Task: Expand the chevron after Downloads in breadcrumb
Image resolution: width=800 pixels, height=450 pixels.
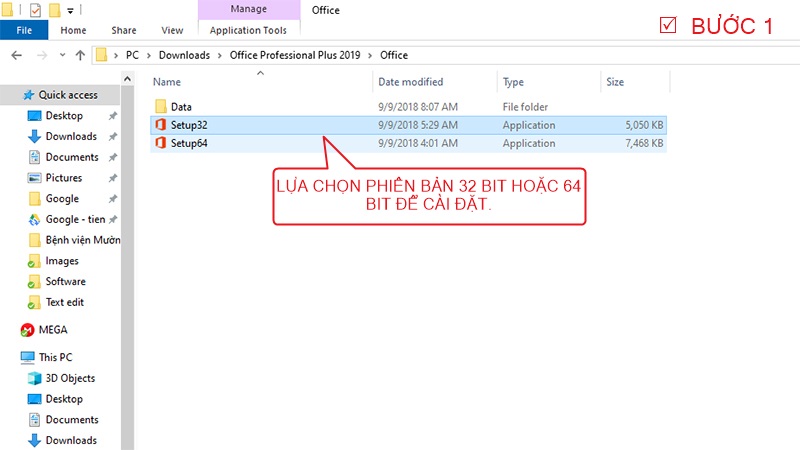Action: 219,55
